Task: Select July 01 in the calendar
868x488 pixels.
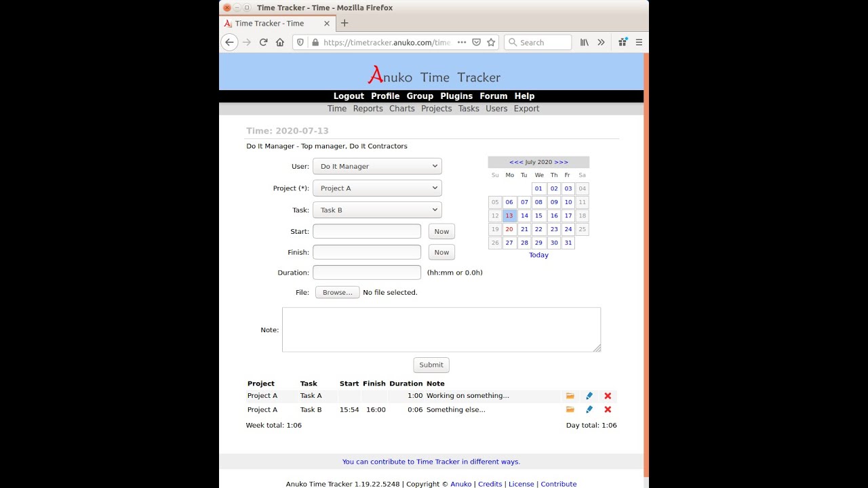Action: tap(538, 188)
